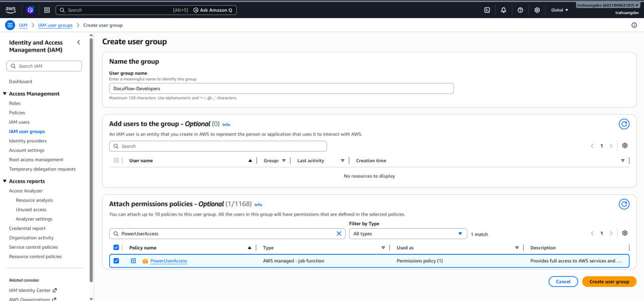Click the users search box

(x=218, y=146)
